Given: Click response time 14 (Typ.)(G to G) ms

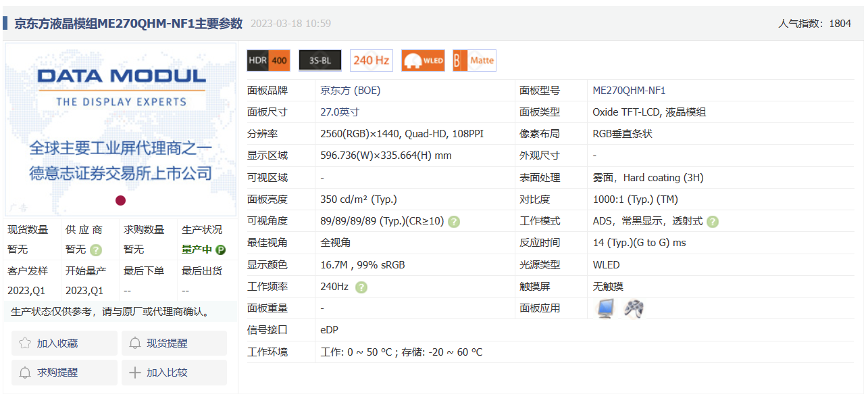Looking at the screenshot, I should click(639, 243).
